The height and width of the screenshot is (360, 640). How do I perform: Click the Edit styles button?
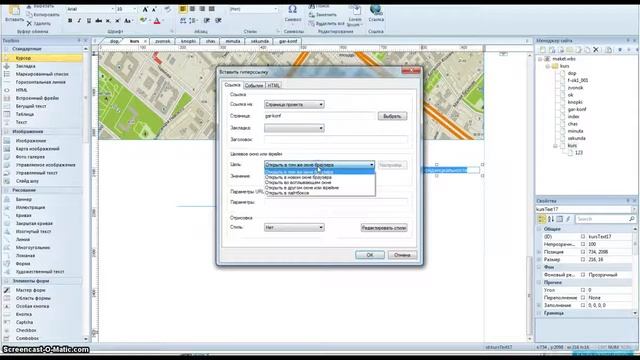pos(384,228)
